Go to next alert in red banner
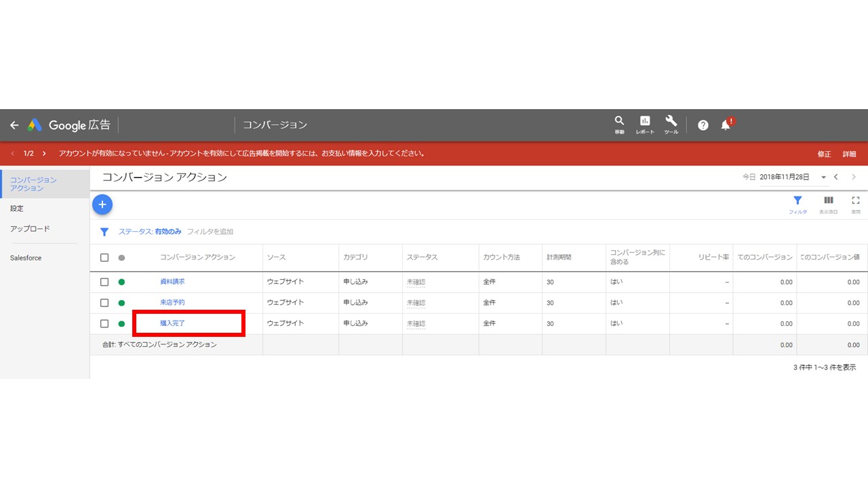 pos(44,154)
